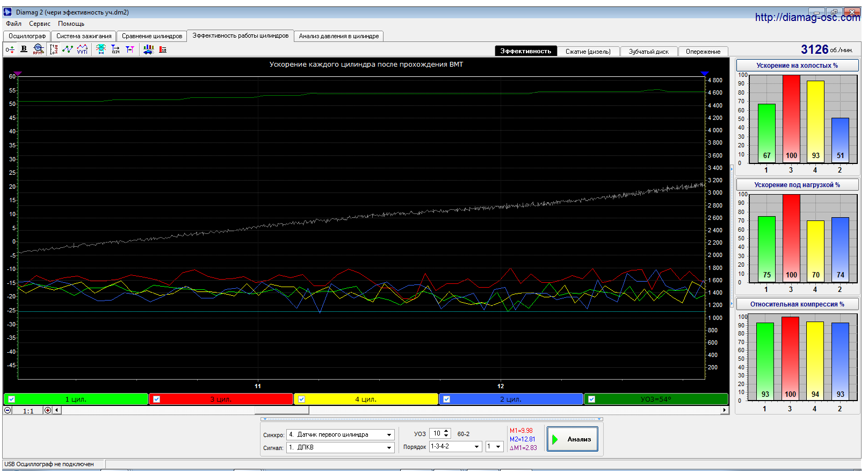
Task: Click the 3126 об./мин. RPM readout
Action: pos(827,49)
